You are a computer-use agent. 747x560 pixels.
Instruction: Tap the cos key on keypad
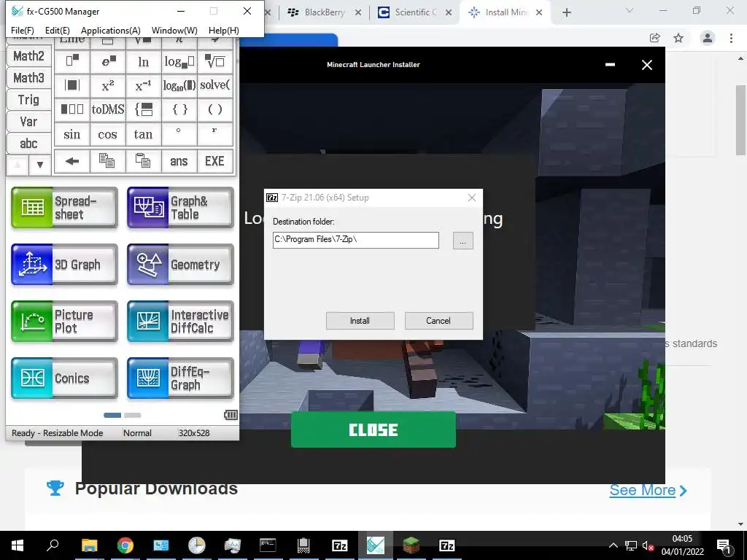coord(108,134)
